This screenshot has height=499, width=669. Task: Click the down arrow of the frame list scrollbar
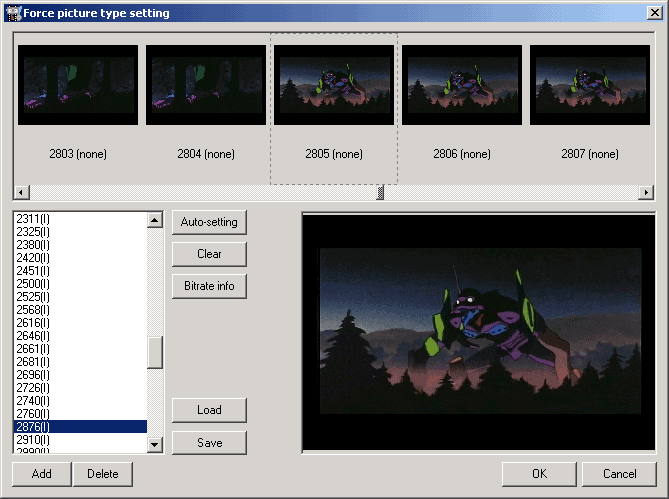coord(154,445)
